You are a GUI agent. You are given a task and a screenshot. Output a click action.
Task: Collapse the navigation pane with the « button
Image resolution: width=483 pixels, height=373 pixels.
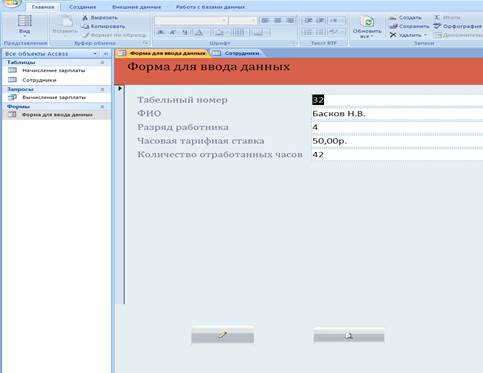coord(106,54)
